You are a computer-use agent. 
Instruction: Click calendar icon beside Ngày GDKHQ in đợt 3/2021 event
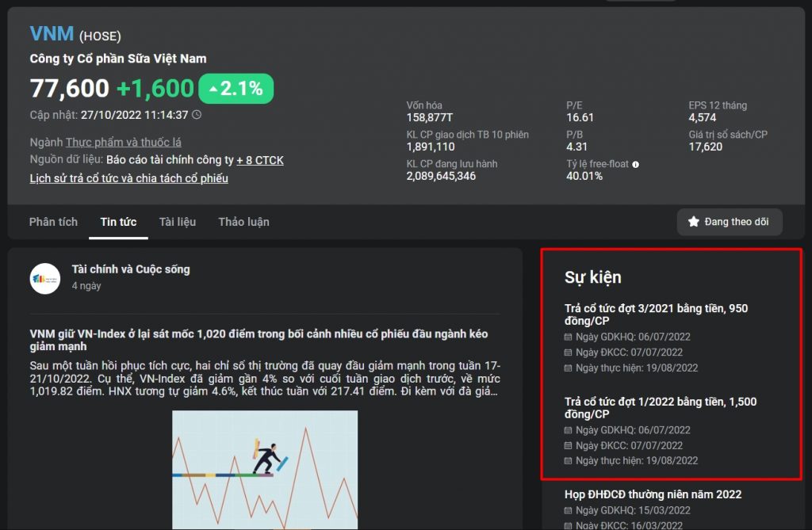coord(568,337)
